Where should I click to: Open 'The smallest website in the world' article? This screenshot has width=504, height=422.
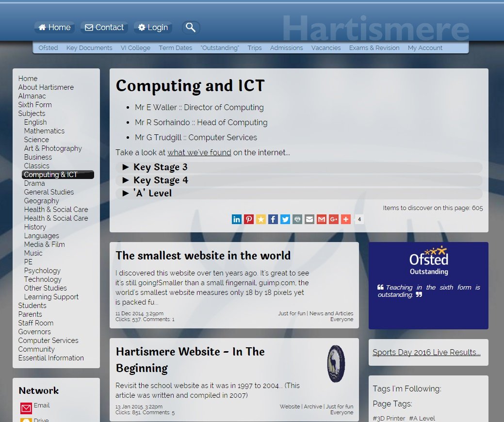click(x=203, y=256)
